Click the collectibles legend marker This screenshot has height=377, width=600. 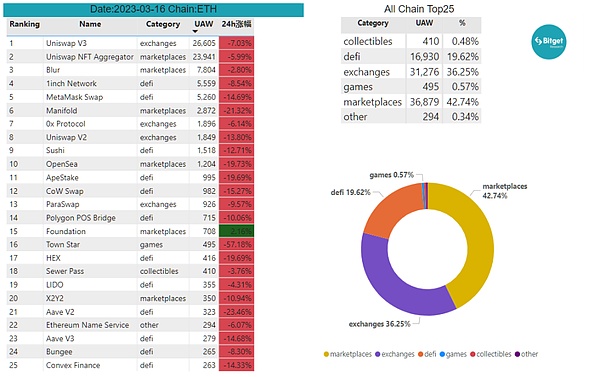(473, 354)
